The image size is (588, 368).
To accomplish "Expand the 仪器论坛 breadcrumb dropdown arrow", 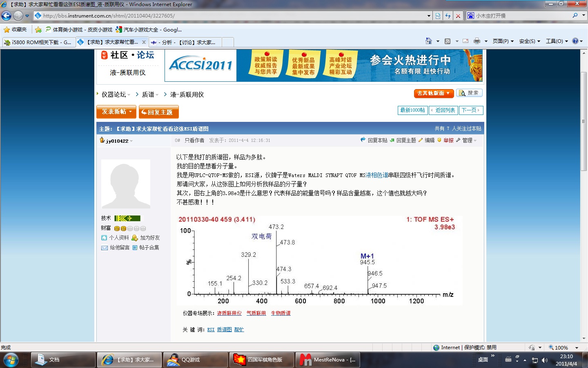I will (129, 95).
